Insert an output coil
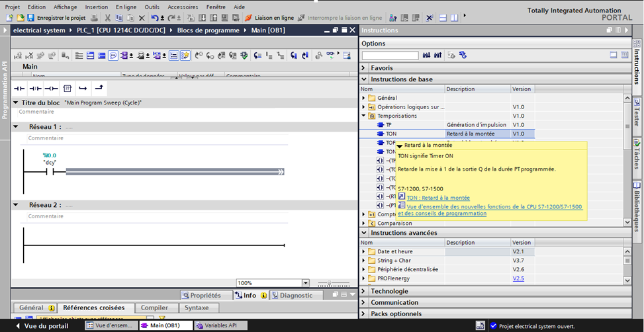644x332 pixels. [x=51, y=88]
